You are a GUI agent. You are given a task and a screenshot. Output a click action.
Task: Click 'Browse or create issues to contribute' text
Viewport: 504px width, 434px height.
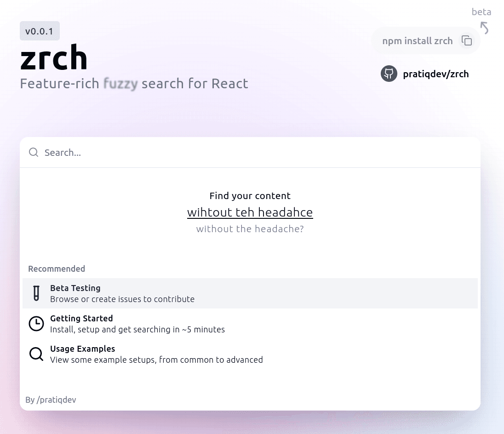(122, 299)
